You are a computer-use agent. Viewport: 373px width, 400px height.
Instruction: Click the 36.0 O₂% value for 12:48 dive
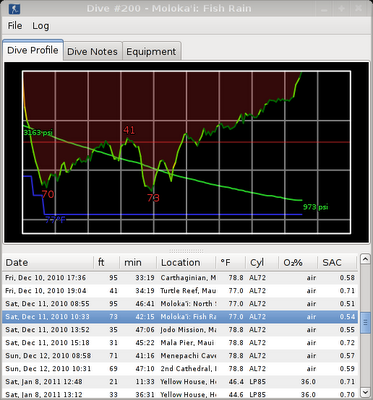coord(308,382)
